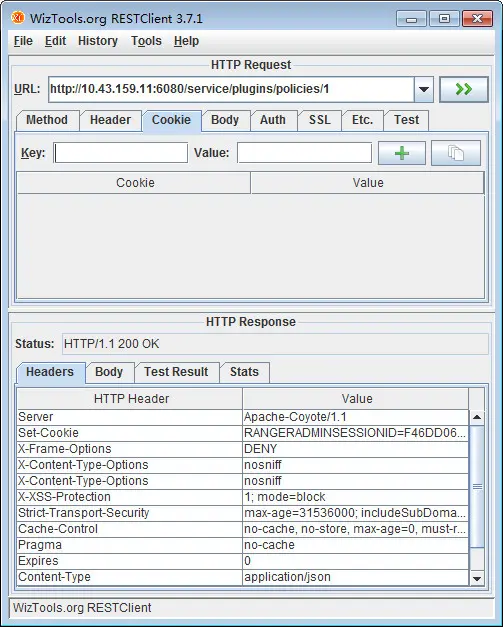Image resolution: width=503 pixels, height=627 pixels.
Task: Open the Test Result tab
Action: pos(176,372)
